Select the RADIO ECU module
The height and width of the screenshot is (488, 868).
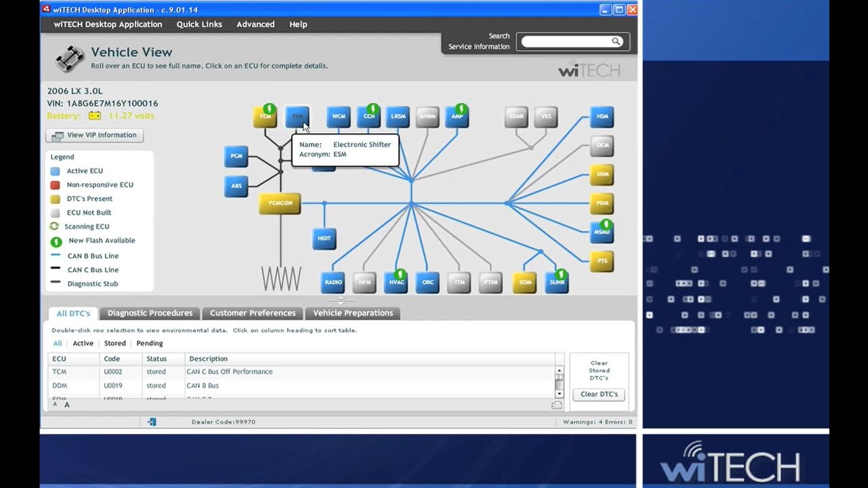pos(333,283)
